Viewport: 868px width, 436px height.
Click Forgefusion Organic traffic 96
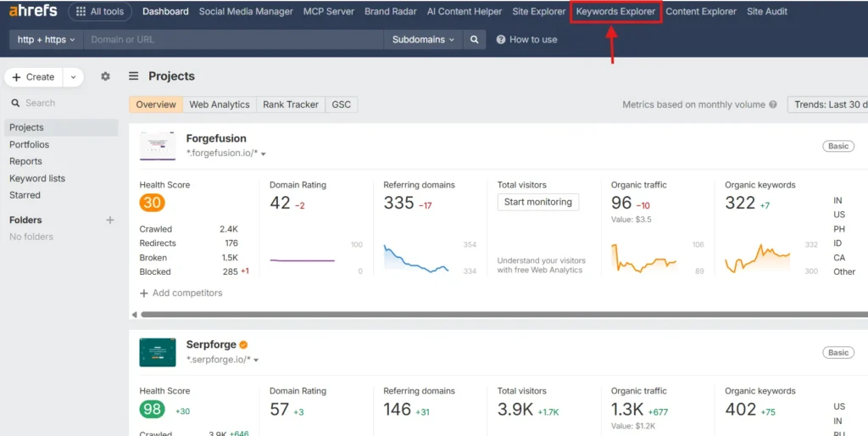point(621,203)
